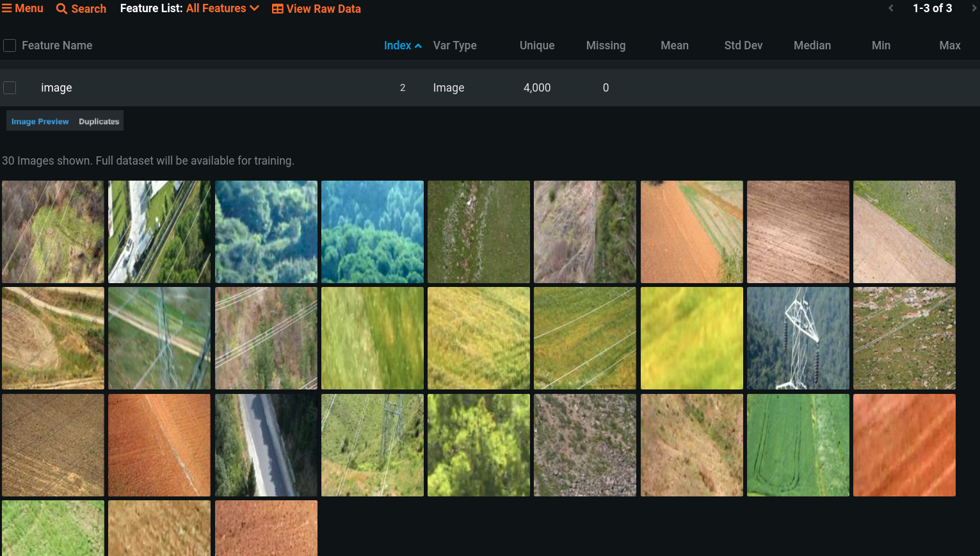
Task: Sort by Missing column header
Action: coord(606,45)
